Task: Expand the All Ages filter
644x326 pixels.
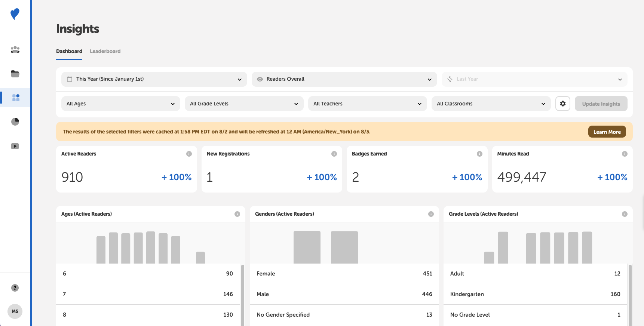Action: pos(121,104)
